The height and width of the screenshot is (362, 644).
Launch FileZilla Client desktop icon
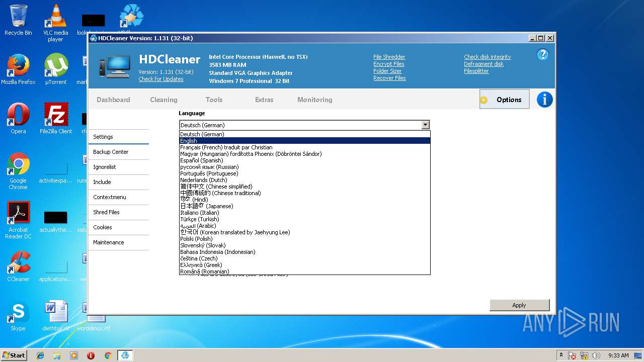click(x=56, y=119)
